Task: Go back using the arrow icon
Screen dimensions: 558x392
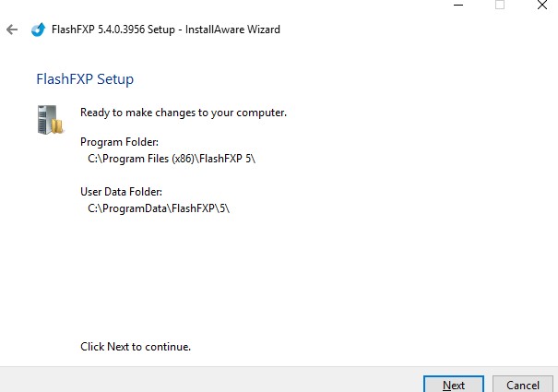Action: click(12, 30)
